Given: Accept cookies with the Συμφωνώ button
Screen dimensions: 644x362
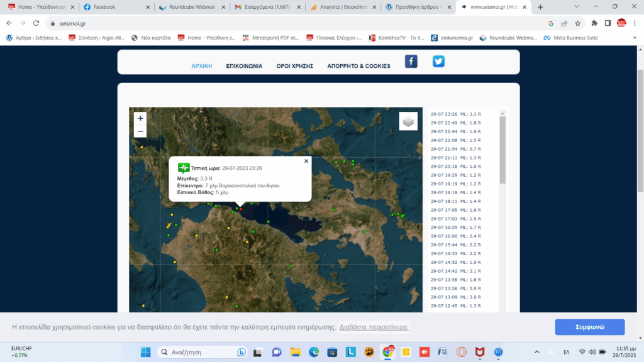Looking at the screenshot, I should 589,327.
